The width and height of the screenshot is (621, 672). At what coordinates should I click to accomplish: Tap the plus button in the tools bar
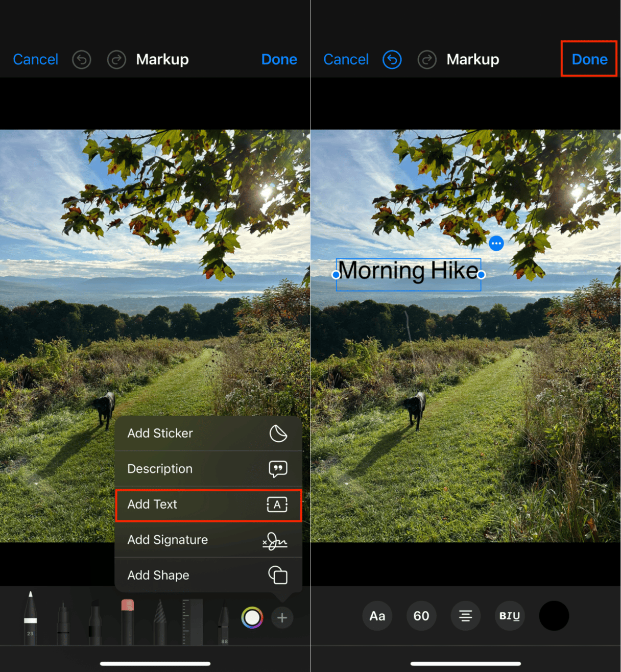point(282,618)
